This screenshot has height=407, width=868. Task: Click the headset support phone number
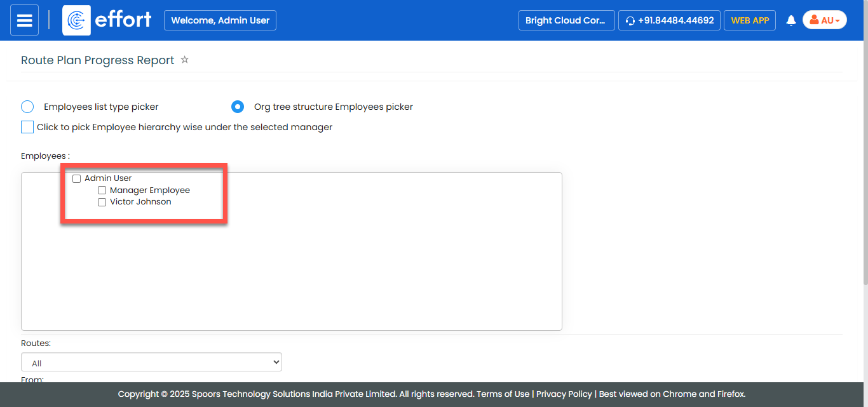click(669, 20)
